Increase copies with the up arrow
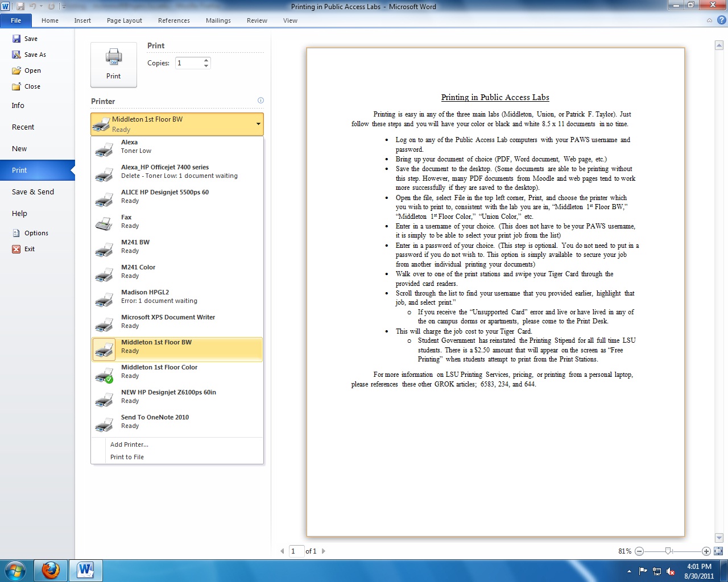The height and width of the screenshot is (582, 728). (206, 60)
